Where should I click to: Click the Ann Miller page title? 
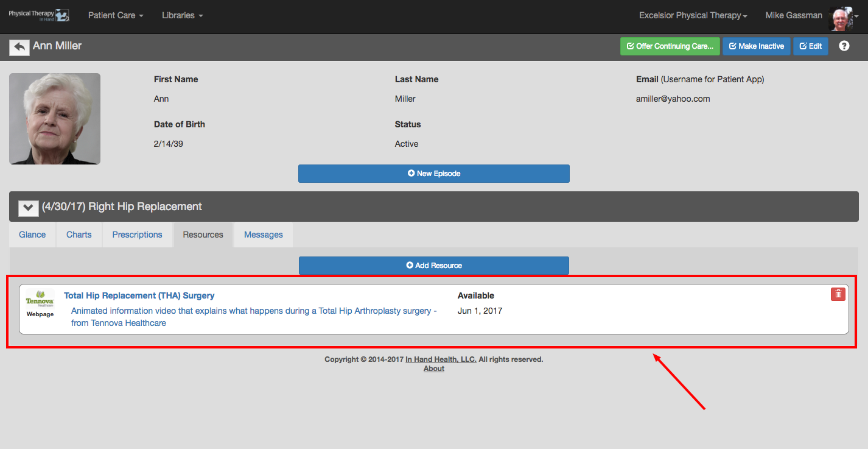click(x=57, y=46)
